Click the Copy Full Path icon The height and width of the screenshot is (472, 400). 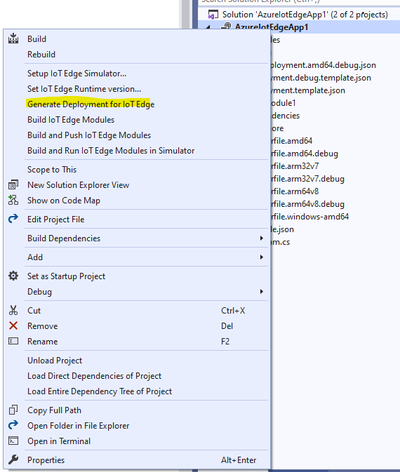13,410
